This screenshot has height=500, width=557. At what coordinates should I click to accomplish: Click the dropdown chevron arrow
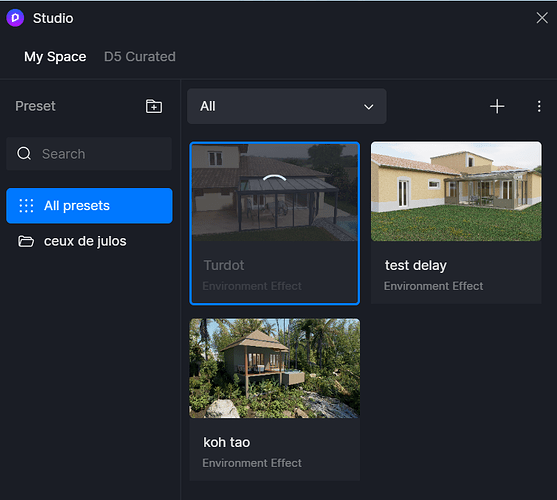click(x=369, y=107)
